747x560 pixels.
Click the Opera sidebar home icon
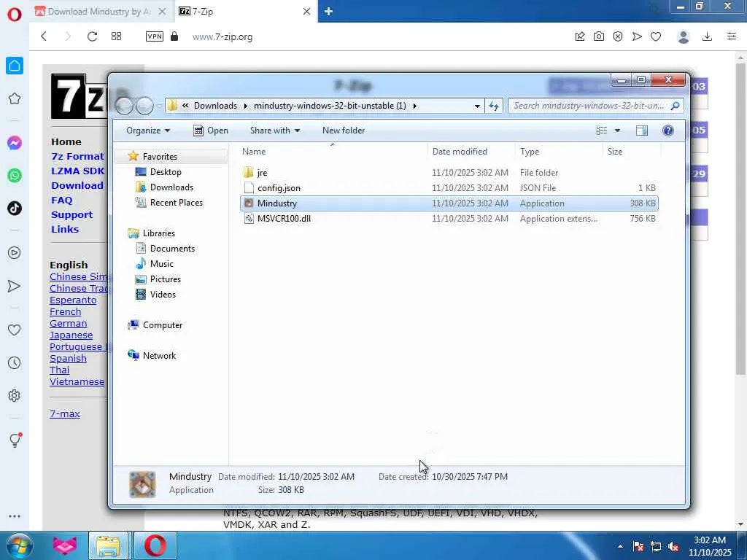pos(15,66)
